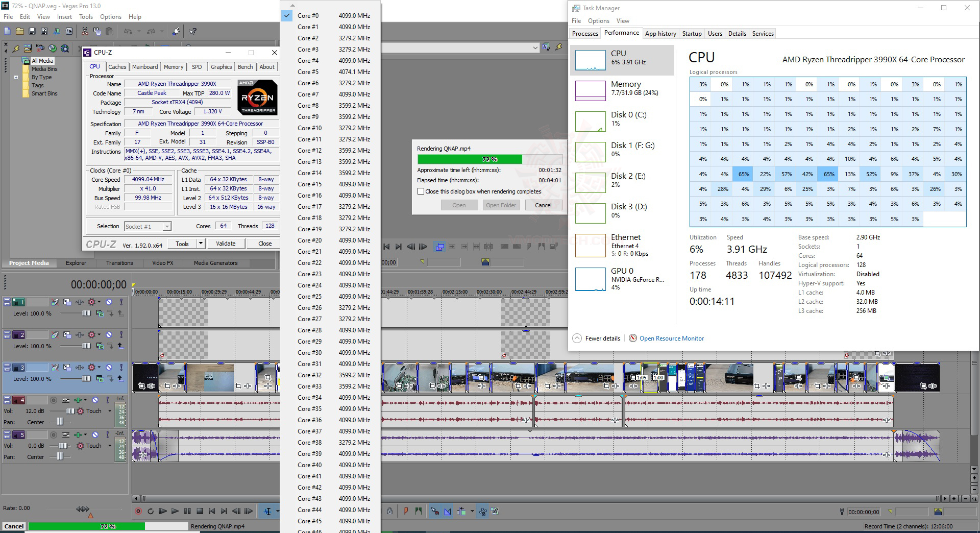This screenshot has width=980, height=533.
Task: Toggle Loop Playback in transport bar
Action: (x=150, y=511)
